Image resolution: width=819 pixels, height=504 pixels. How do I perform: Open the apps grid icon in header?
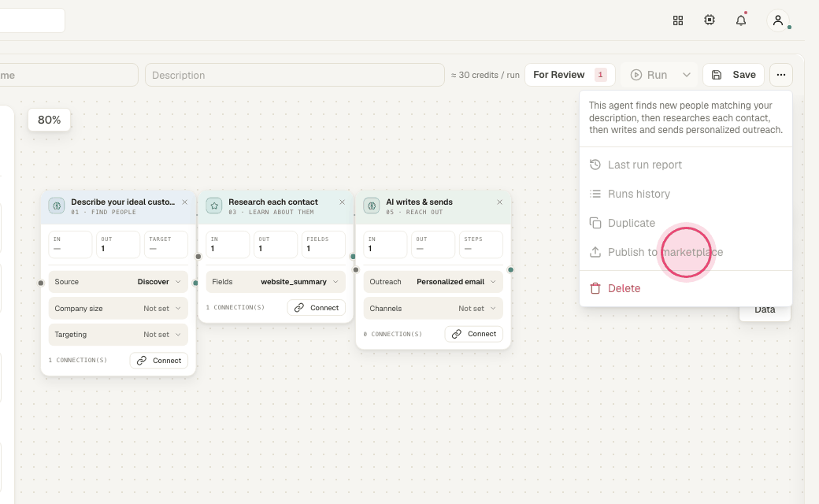(x=678, y=20)
